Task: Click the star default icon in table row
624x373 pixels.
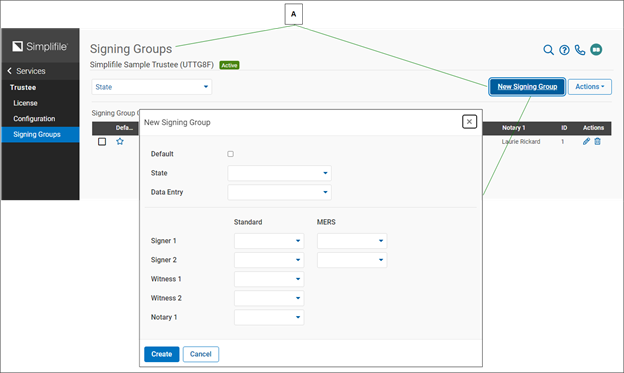Action: pyautogui.click(x=120, y=141)
